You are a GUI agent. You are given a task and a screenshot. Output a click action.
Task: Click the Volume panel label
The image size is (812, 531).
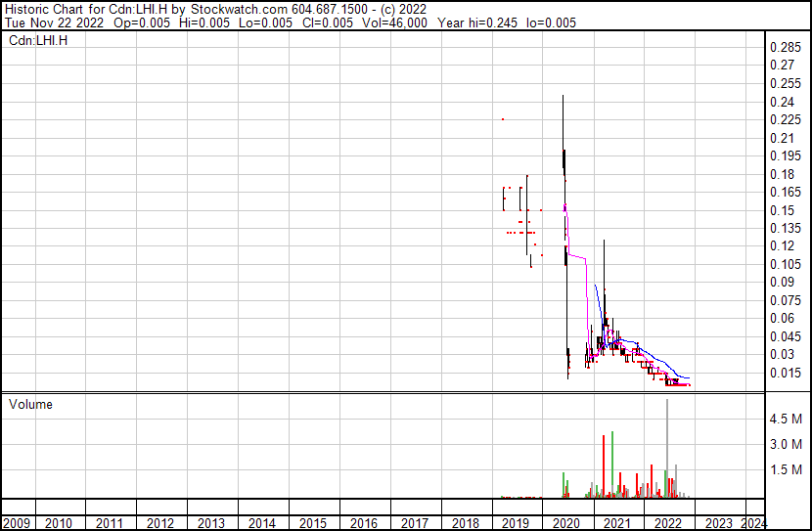pos(30,404)
